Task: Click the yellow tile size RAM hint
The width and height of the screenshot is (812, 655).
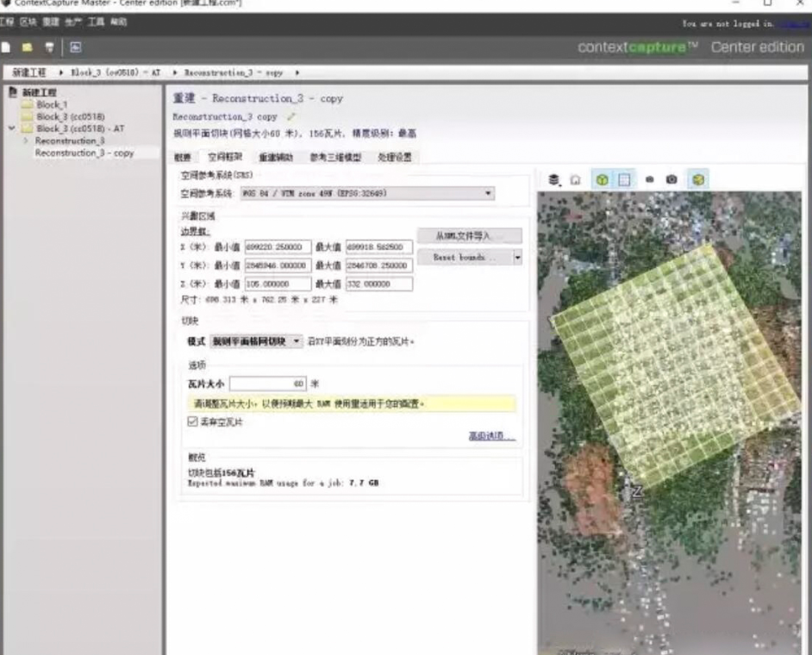Action: point(352,403)
